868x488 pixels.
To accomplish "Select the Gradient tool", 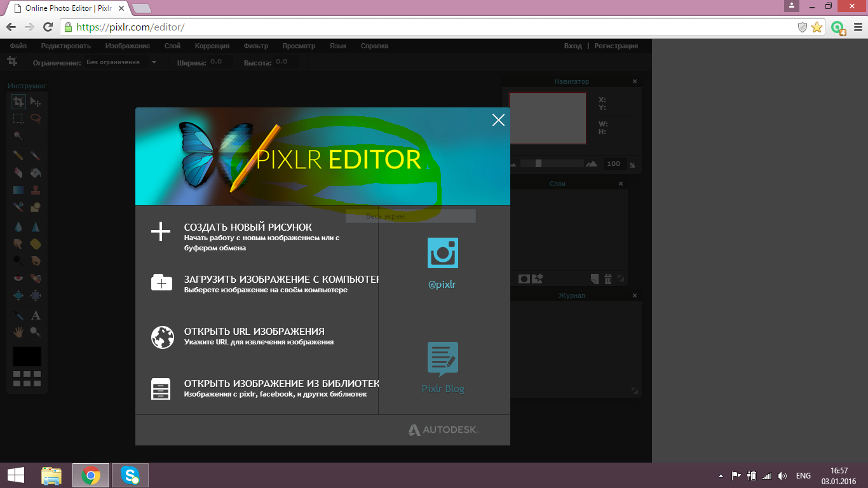I will point(18,189).
